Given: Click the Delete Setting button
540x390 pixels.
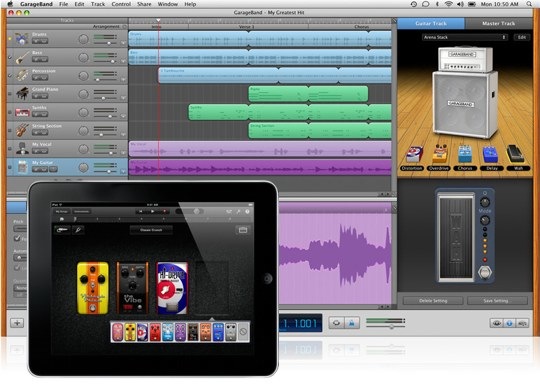Looking at the screenshot, I should coord(433,301).
